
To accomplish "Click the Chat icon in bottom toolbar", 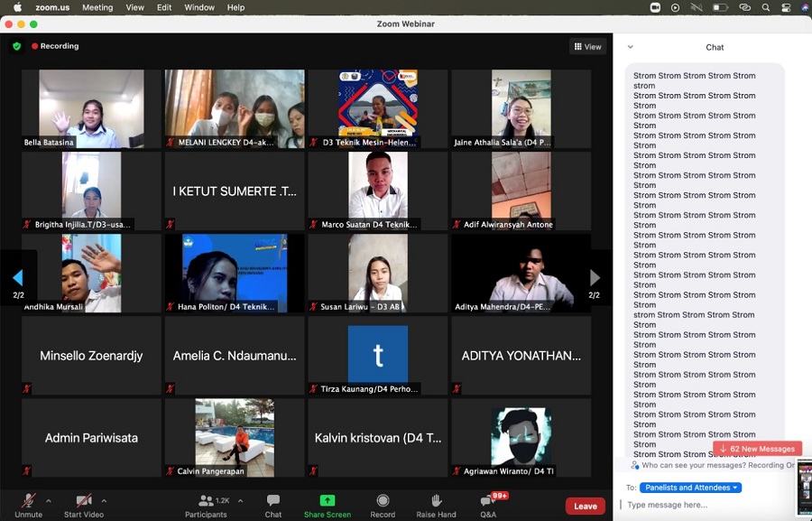I will [x=272, y=501].
